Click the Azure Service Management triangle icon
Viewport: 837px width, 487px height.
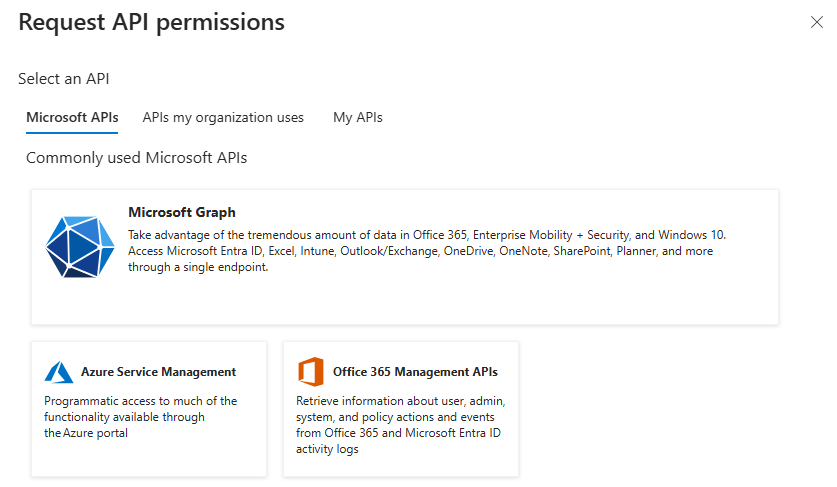(x=59, y=372)
